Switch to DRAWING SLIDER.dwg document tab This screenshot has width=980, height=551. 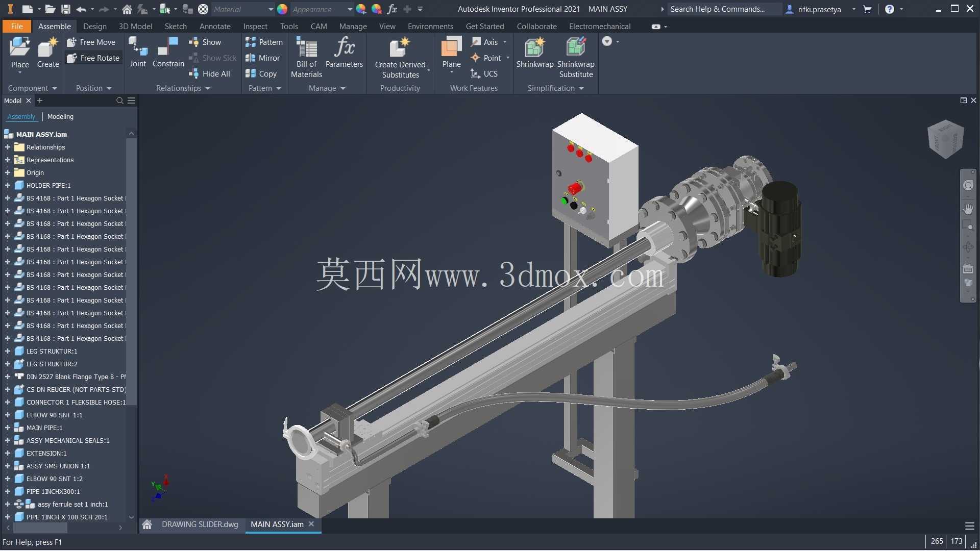(200, 524)
